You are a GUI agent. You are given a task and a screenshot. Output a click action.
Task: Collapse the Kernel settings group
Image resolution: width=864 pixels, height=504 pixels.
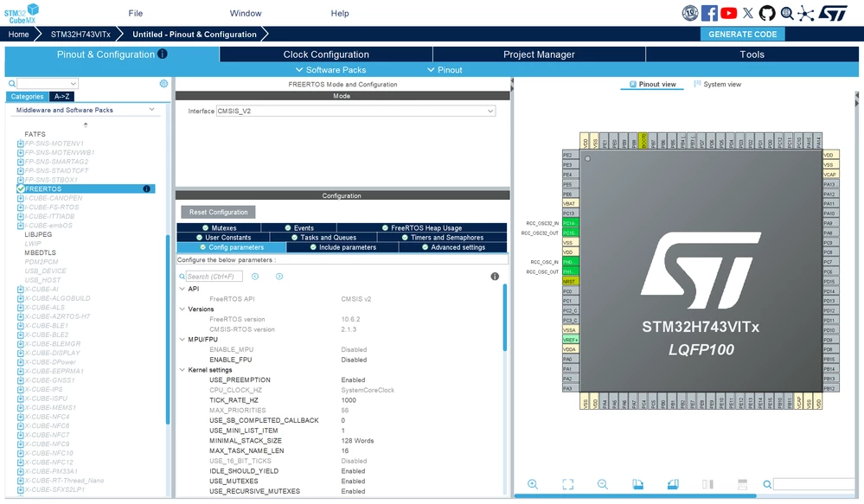point(182,370)
